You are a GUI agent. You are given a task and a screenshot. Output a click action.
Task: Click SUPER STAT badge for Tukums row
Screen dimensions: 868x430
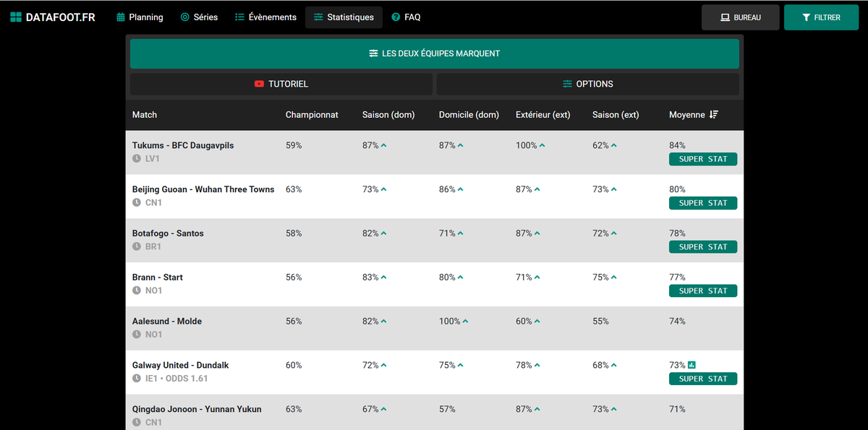click(703, 159)
